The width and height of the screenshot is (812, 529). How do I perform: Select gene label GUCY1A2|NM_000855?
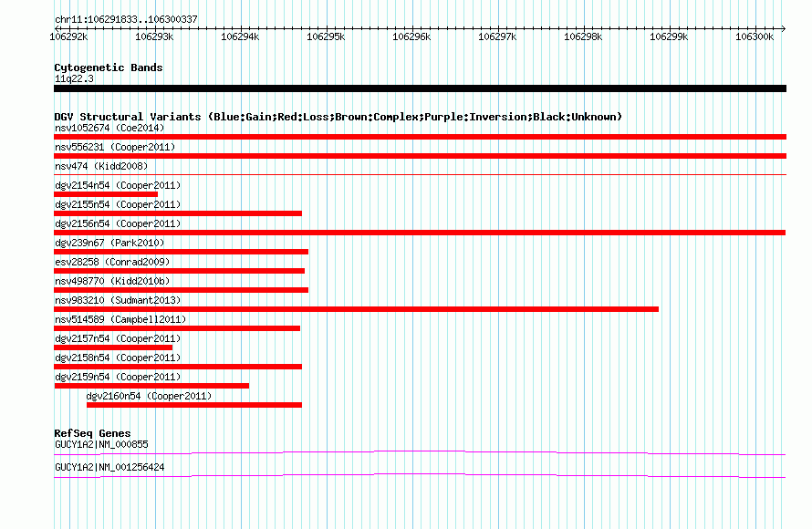pyautogui.click(x=101, y=444)
